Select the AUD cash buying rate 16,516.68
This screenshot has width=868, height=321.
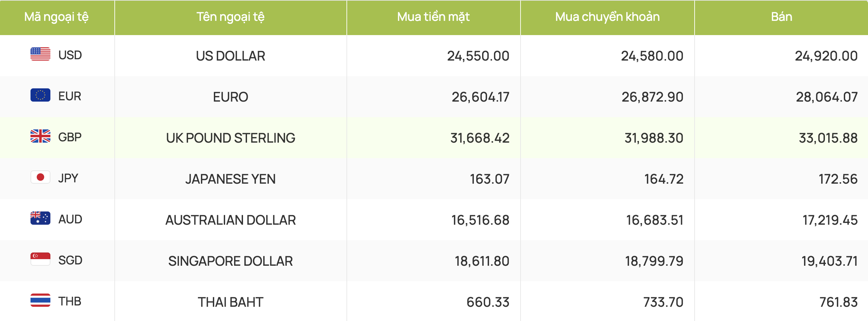pos(480,220)
